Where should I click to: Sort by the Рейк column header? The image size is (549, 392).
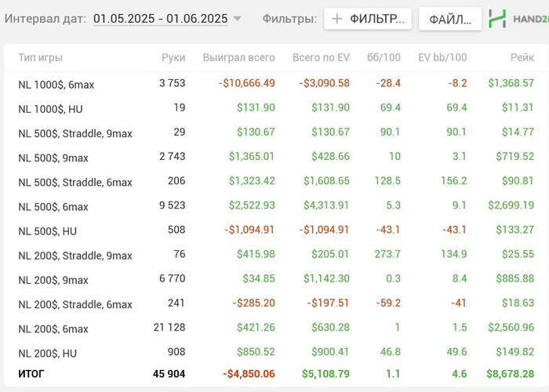(521, 57)
